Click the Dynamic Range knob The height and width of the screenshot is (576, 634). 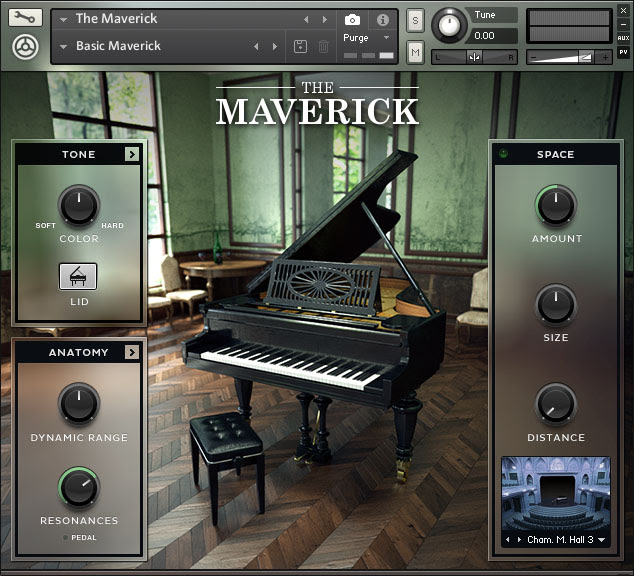pos(79,403)
